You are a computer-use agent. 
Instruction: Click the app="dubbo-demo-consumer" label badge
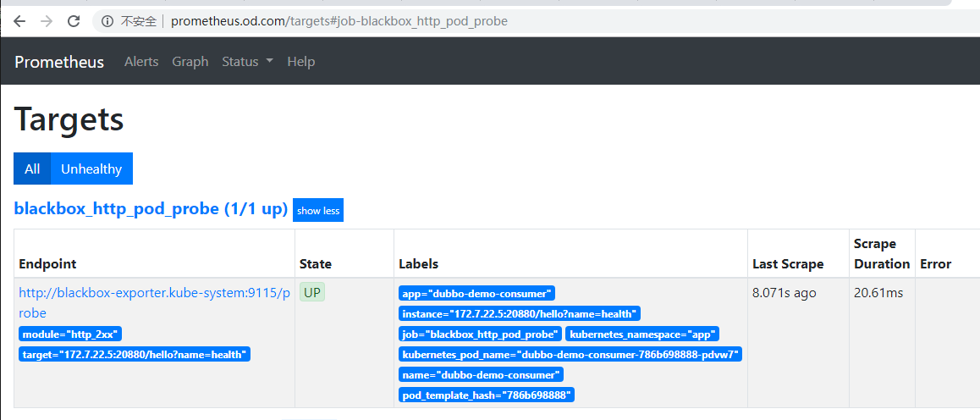[477, 294]
